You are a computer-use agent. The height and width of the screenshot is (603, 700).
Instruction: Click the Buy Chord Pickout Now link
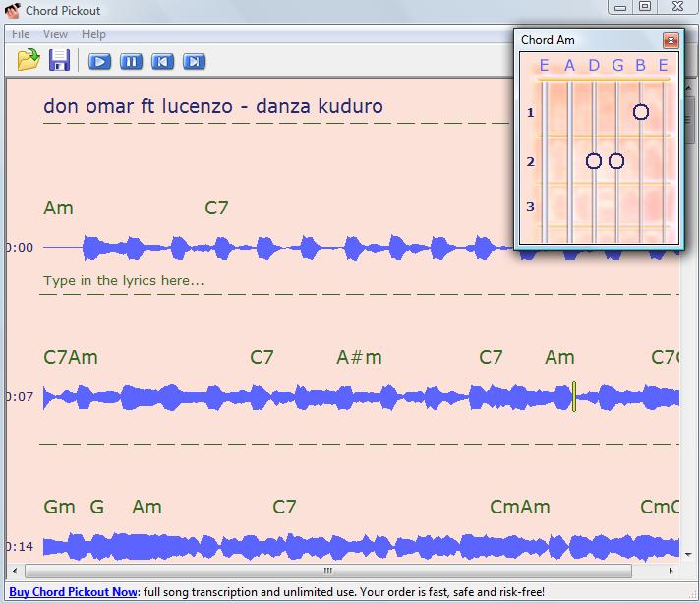point(73,592)
